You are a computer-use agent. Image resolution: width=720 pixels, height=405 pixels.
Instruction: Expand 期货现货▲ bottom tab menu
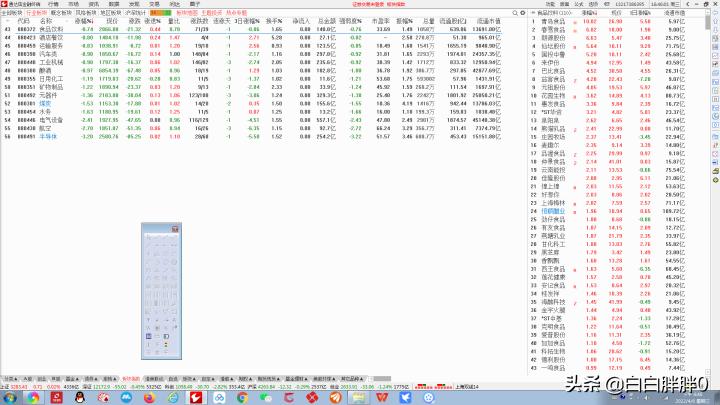(x=269, y=379)
